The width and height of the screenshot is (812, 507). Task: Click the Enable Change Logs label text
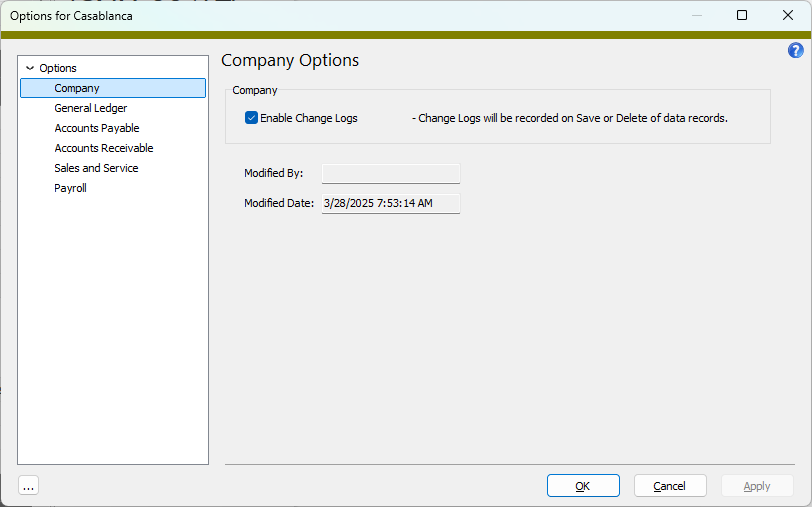[309, 118]
